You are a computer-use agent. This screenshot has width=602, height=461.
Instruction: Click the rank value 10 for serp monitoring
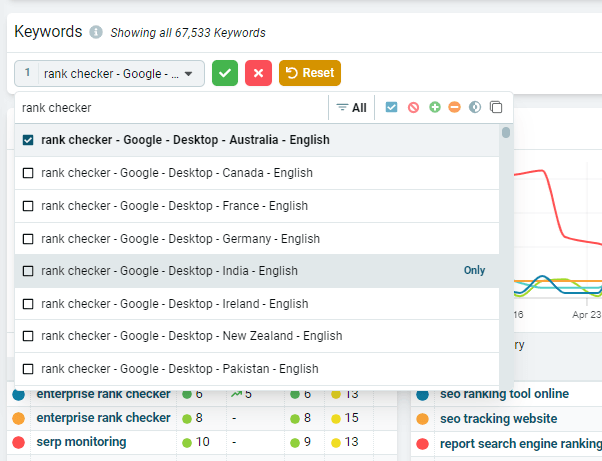tap(202, 442)
